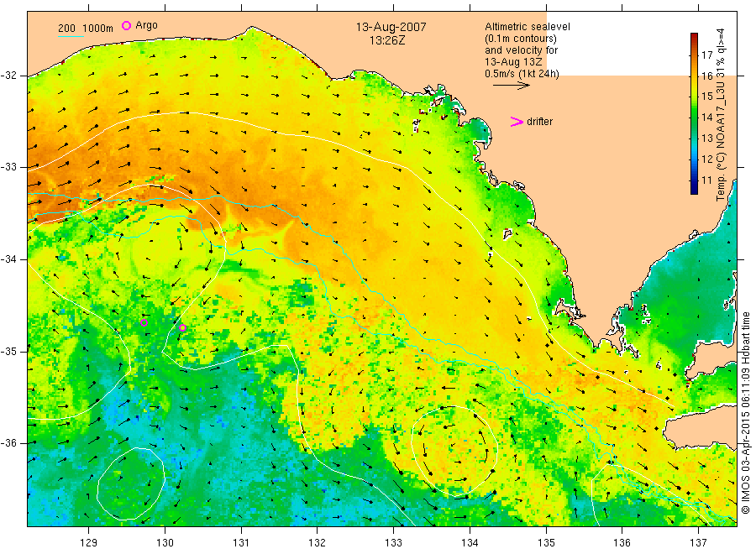Click the "0.5m/s (1kt 24h)" label

coord(522,74)
